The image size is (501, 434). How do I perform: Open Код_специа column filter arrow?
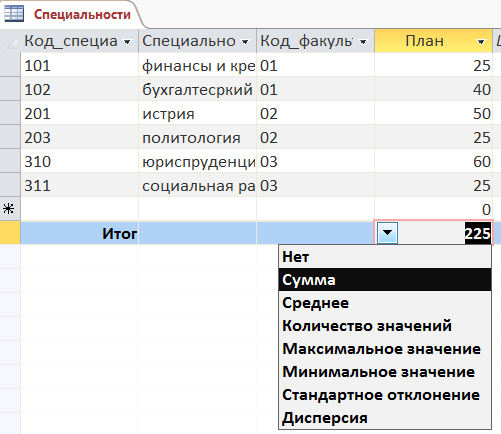tap(127, 42)
